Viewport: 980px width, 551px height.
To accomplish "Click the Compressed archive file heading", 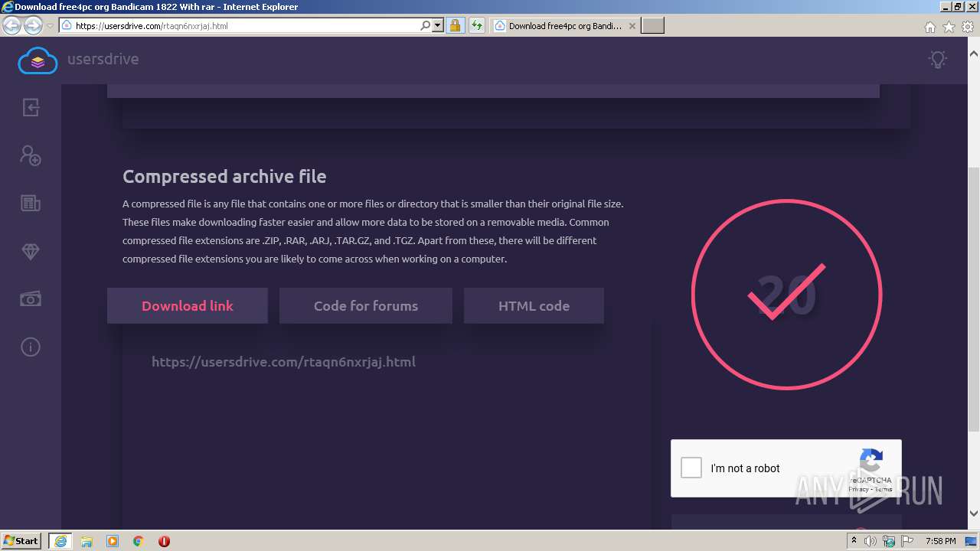I will [x=224, y=177].
